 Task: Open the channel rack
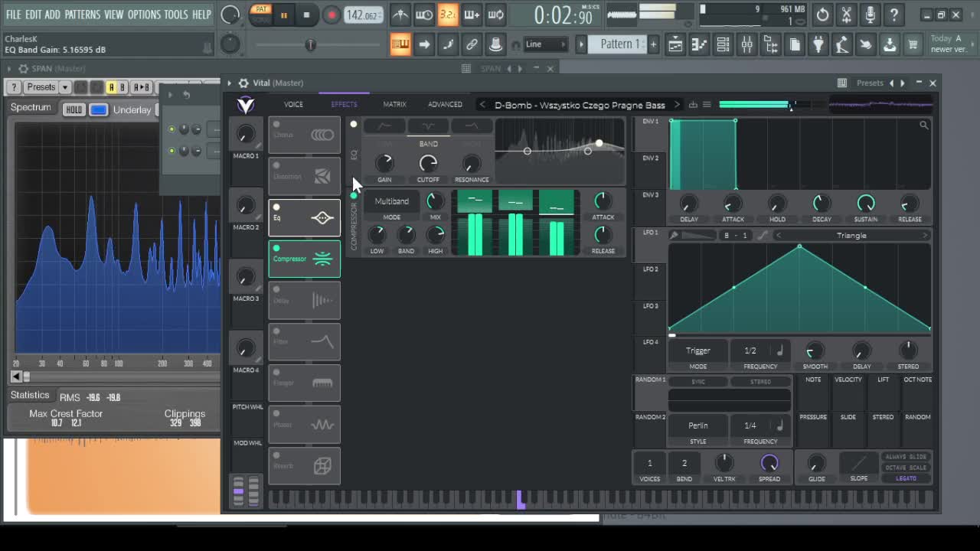point(723,44)
